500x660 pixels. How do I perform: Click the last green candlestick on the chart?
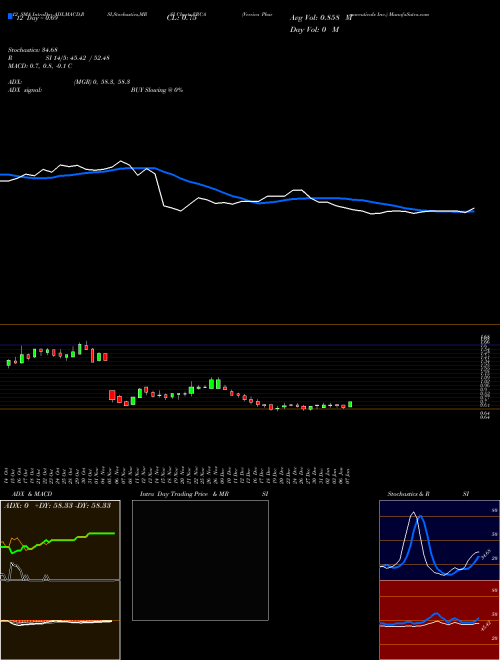click(350, 405)
